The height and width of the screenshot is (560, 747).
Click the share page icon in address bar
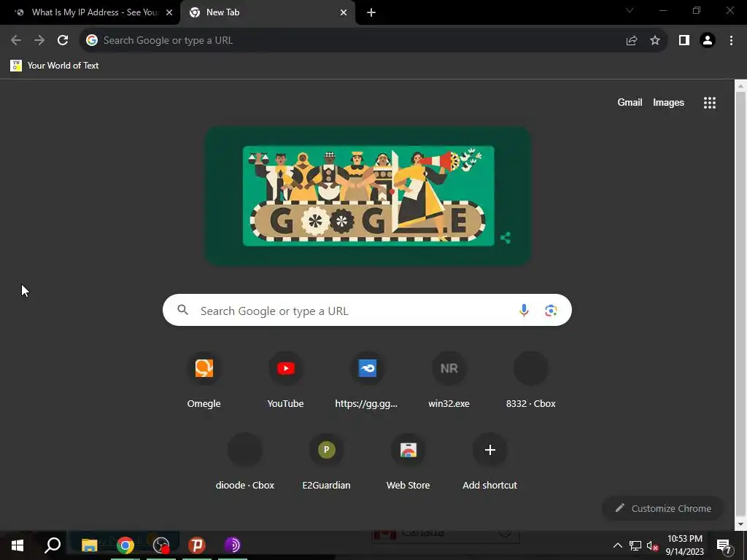point(632,41)
